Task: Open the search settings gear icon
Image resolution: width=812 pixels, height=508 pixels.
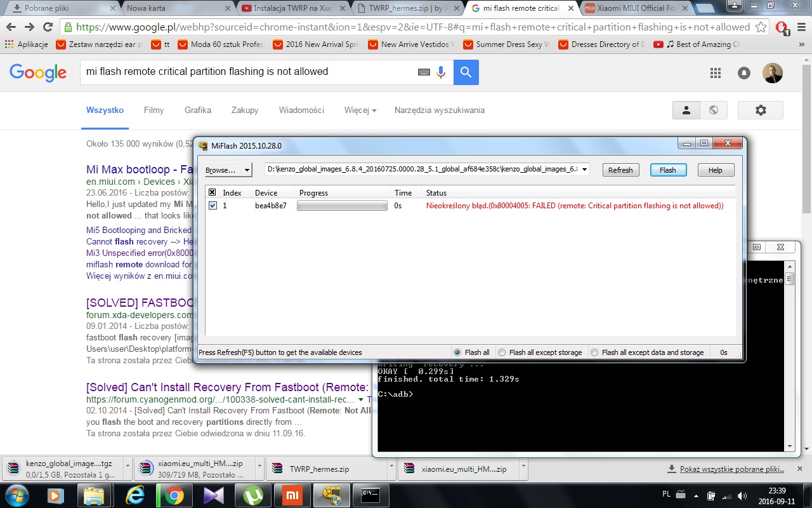Action: (x=761, y=110)
